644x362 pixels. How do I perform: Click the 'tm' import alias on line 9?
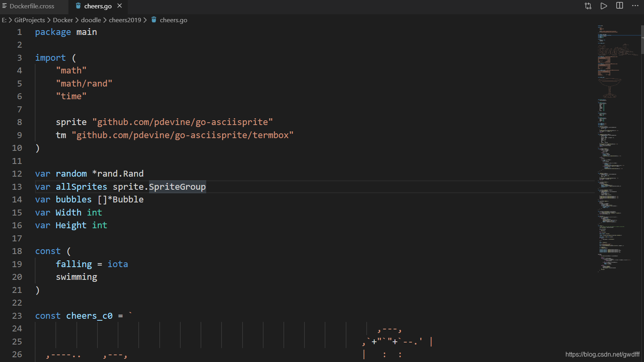61,135
